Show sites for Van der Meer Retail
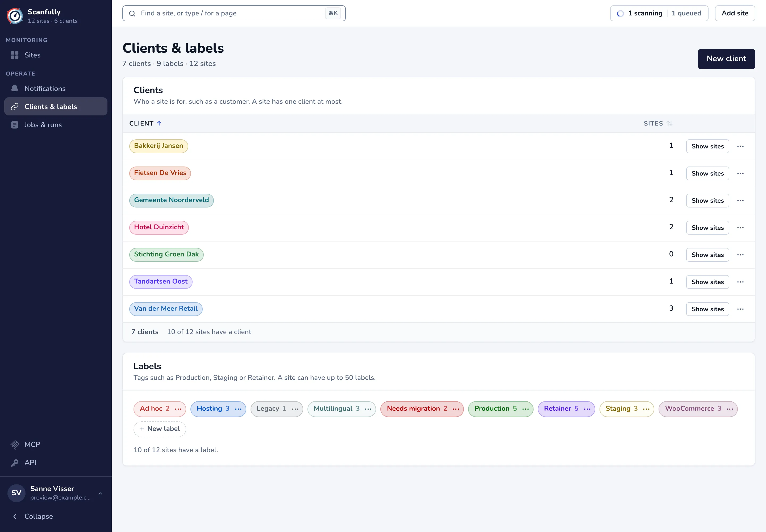Image resolution: width=766 pixels, height=532 pixels. pos(707,309)
